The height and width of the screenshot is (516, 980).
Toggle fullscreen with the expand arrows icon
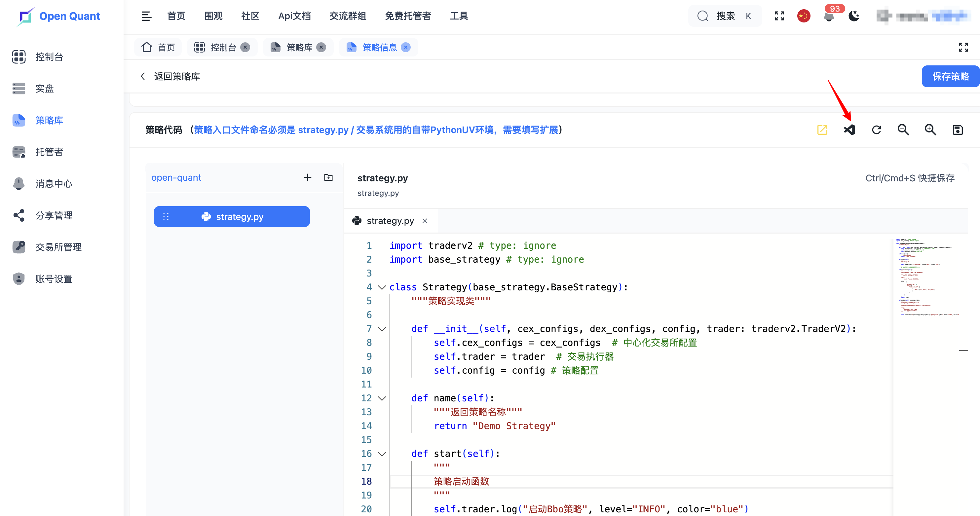coord(779,16)
